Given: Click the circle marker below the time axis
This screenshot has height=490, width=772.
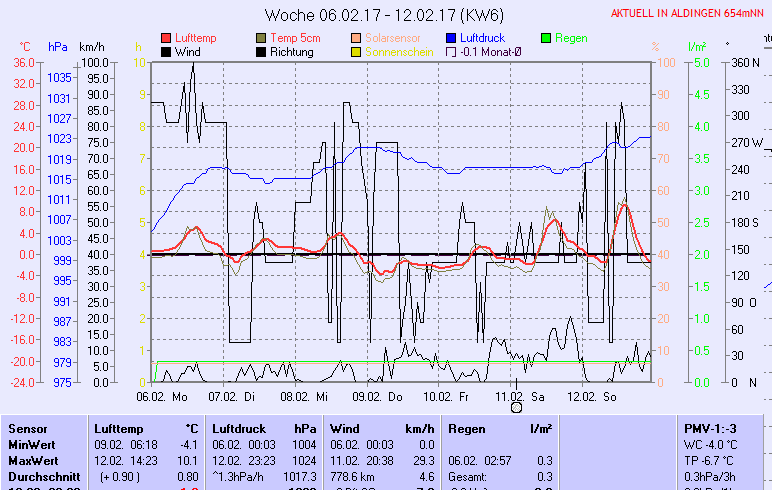Looking at the screenshot, I should click(x=517, y=407).
